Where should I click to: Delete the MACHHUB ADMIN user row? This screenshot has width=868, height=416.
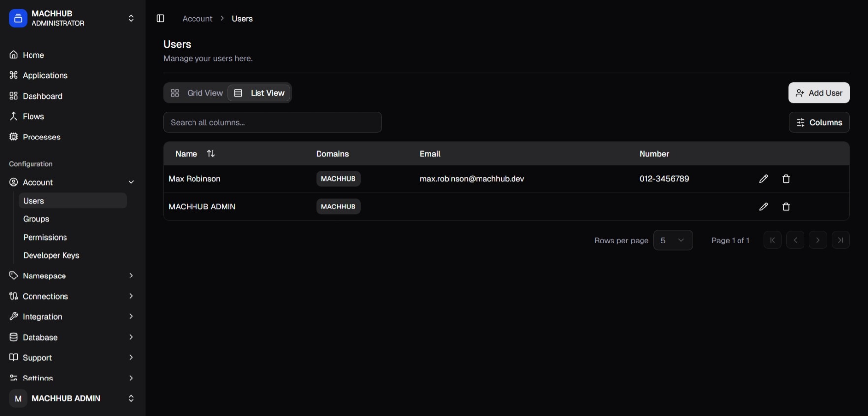point(786,207)
